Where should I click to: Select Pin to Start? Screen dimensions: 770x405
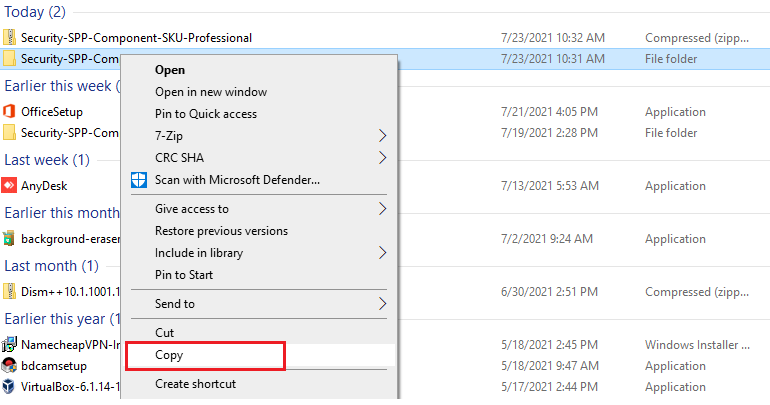[184, 275]
